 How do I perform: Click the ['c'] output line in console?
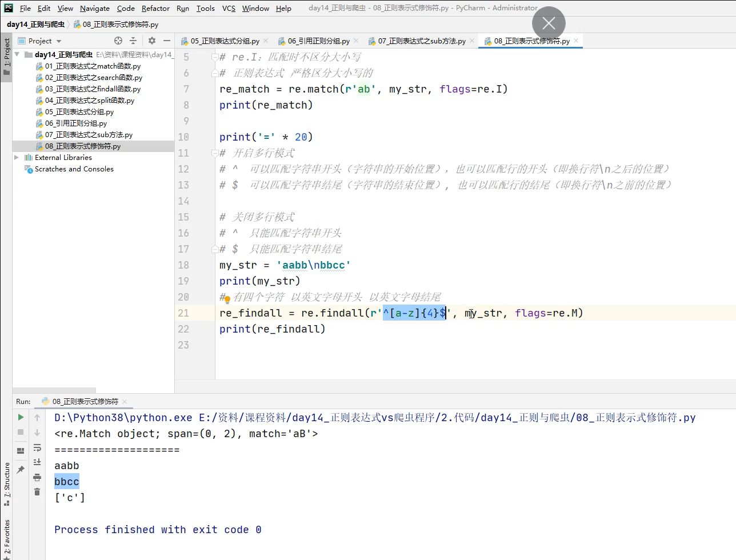[x=70, y=497]
